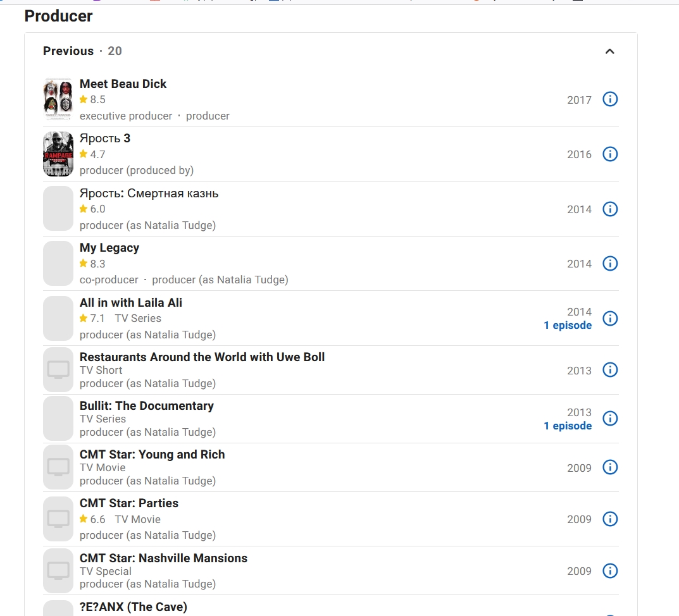Open 1 episode link for Bullit documentary
The height and width of the screenshot is (616, 679).
point(568,426)
